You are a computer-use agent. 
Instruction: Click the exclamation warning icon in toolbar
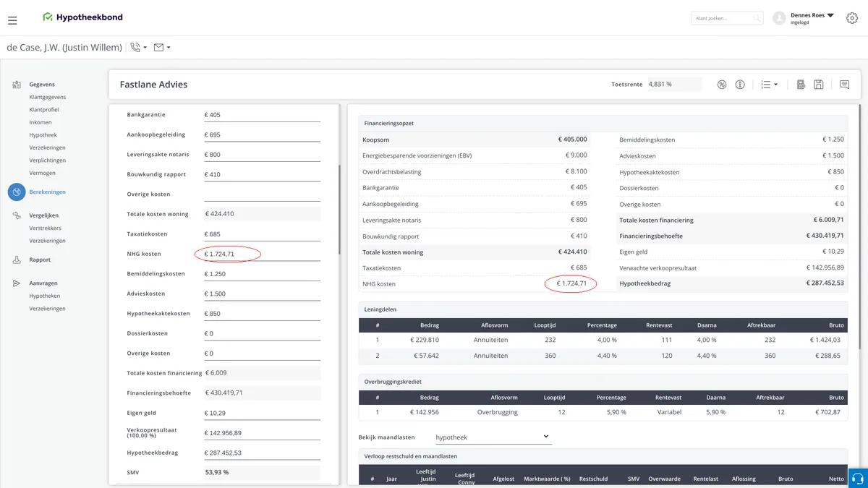[740, 85]
